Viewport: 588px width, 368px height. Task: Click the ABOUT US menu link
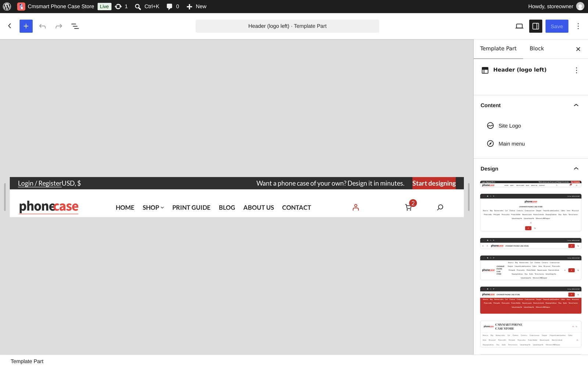click(x=259, y=208)
